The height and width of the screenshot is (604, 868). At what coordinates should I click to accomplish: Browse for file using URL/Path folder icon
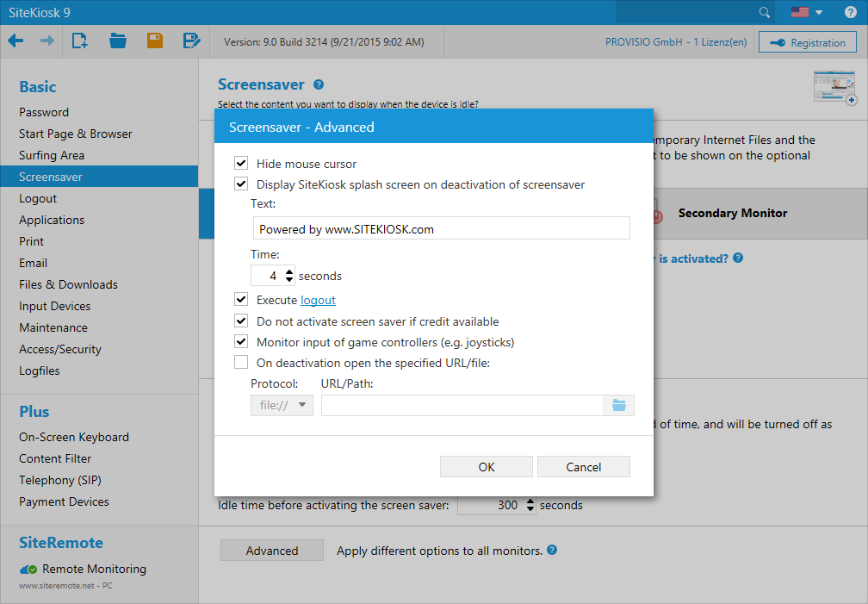point(618,405)
